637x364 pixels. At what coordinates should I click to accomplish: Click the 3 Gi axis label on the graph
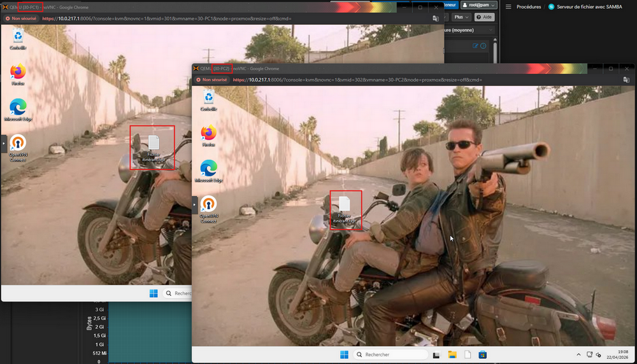99,310
